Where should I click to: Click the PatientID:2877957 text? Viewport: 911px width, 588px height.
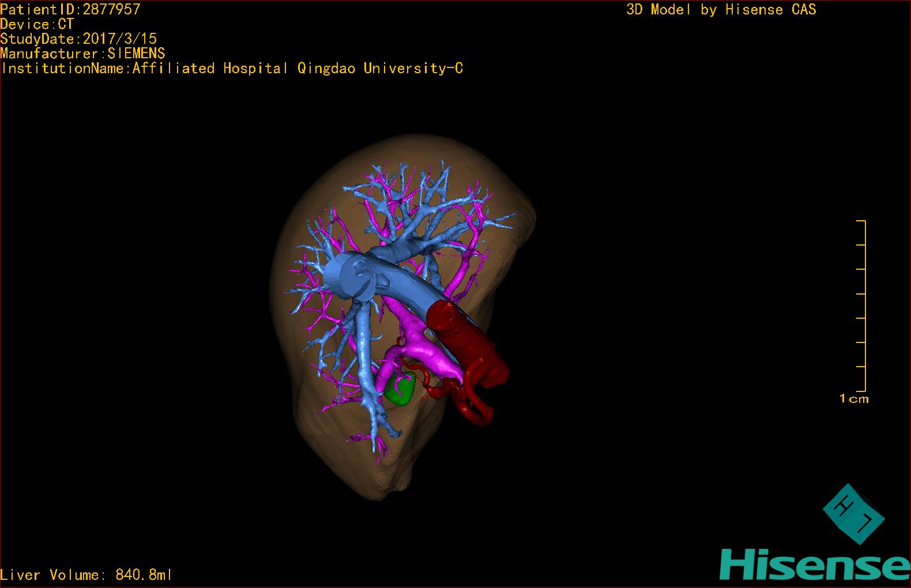(70, 9)
